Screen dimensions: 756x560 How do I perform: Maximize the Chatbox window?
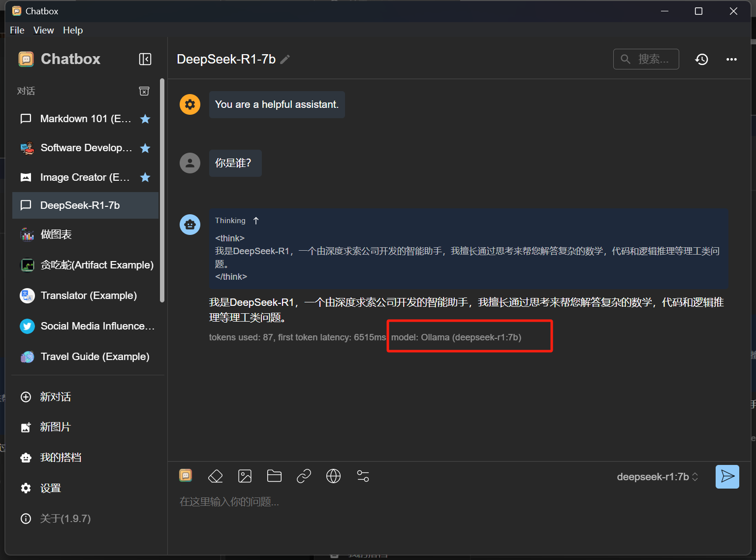tap(698, 11)
